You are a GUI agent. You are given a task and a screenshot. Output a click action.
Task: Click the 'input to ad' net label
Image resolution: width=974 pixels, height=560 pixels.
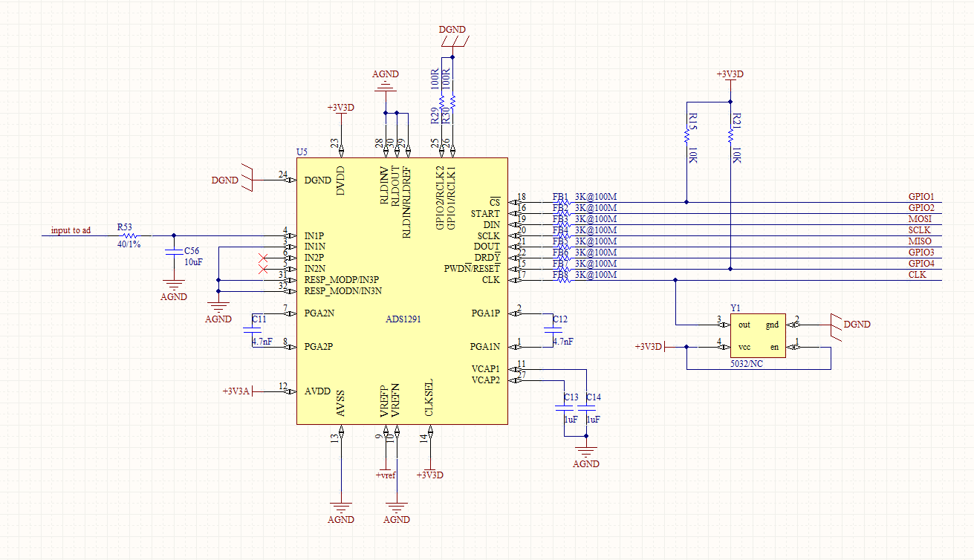coord(71,230)
